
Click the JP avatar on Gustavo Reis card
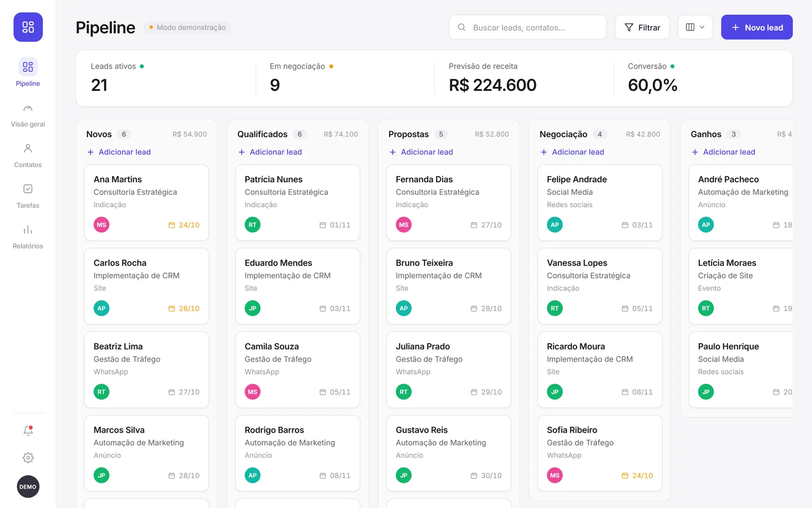coord(403,475)
